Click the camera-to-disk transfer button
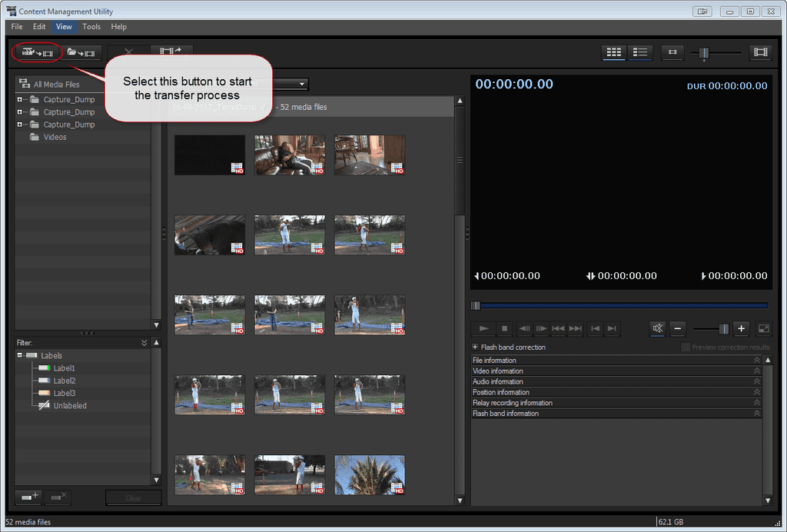The image size is (787, 532). click(37, 53)
